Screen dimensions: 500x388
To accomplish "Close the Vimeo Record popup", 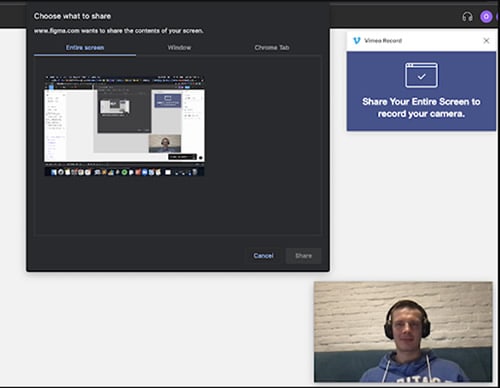I will point(486,41).
